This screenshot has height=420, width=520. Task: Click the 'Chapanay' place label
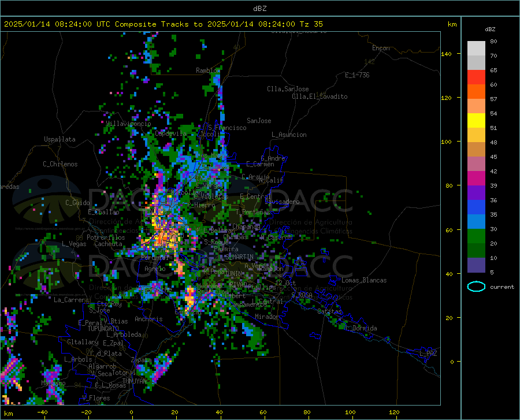[246, 226]
